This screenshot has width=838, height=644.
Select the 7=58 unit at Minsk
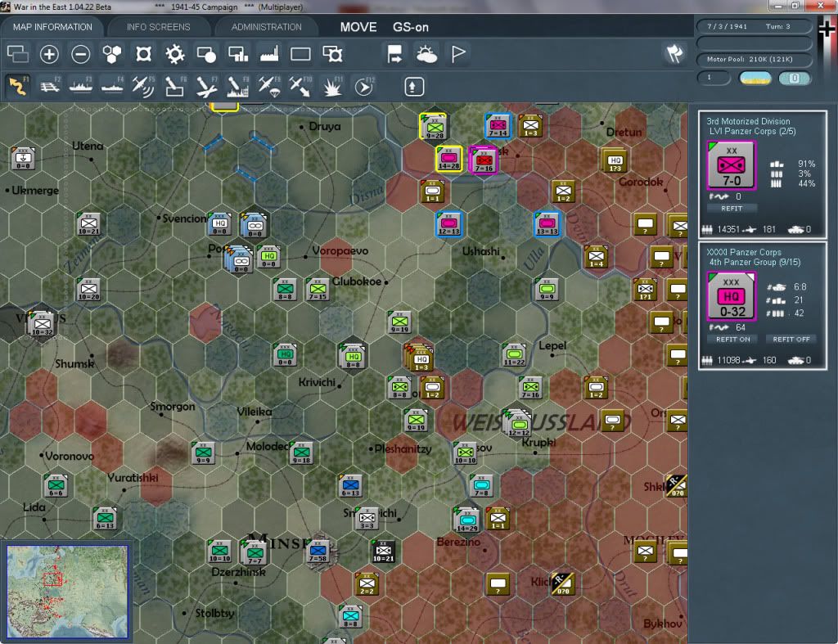[x=318, y=551]
